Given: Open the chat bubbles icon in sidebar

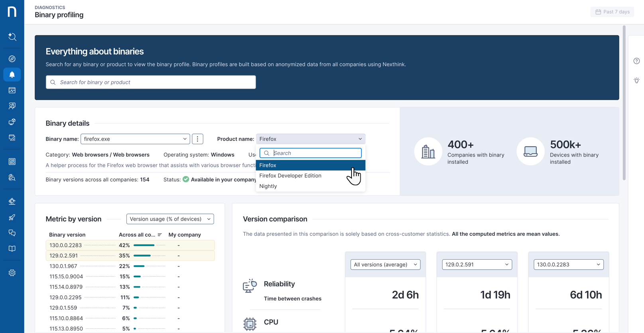Looking at the screenshot, I should click(12, 233).
